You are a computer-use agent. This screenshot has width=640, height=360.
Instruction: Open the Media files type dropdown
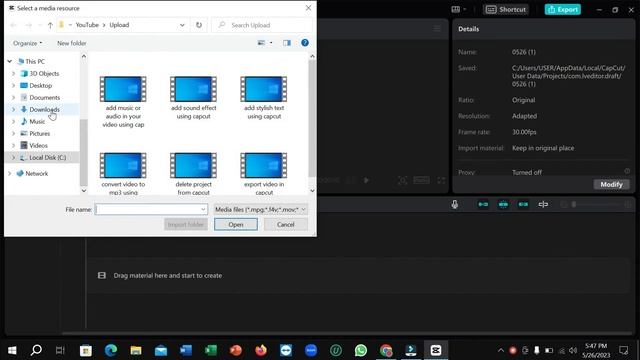260,209
